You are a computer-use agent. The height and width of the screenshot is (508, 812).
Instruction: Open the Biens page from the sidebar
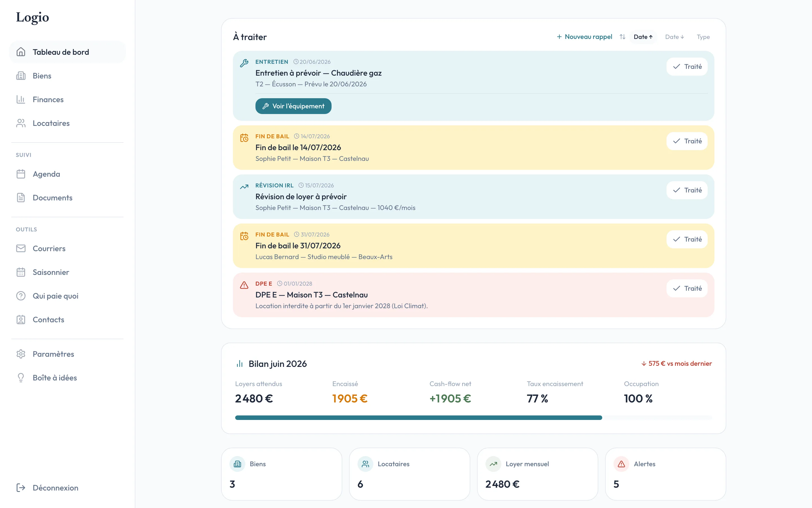pos(67,76)
